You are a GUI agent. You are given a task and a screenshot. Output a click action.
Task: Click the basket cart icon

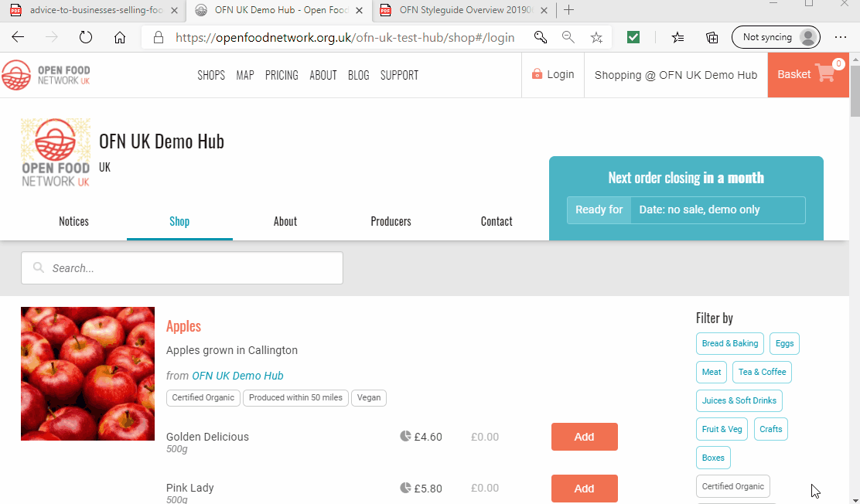pos(825,74)
